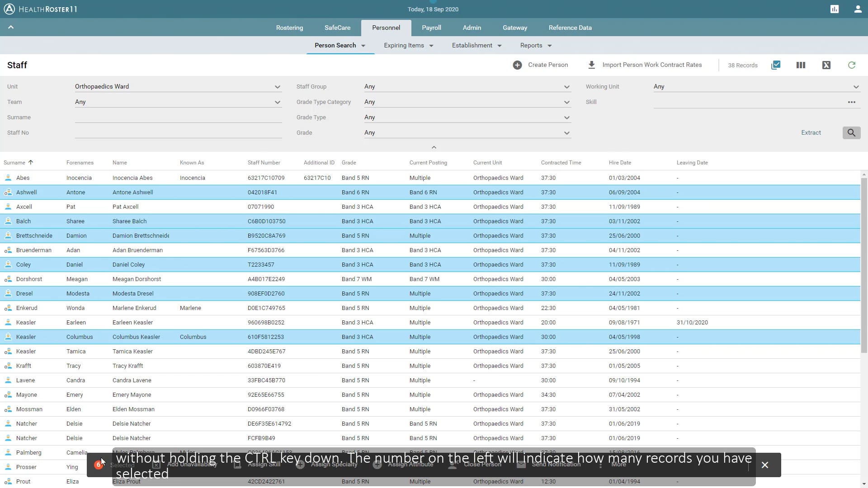Select the Personnel tab

click(386, 28)
